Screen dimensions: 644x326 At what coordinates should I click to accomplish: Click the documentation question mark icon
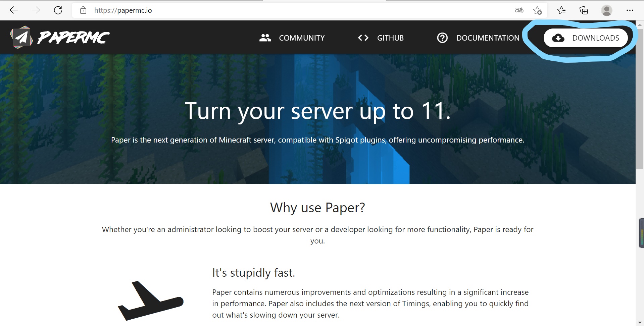point(442,38)
